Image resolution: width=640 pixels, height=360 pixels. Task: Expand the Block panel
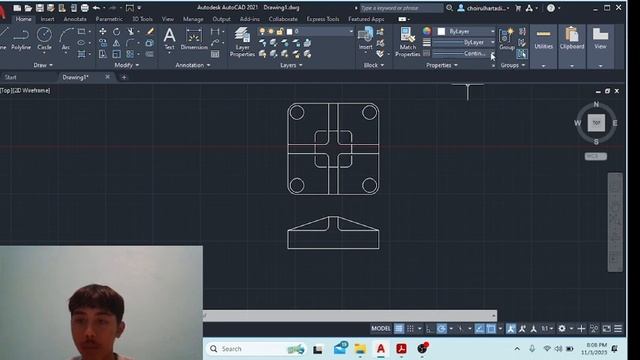point(373,65)
